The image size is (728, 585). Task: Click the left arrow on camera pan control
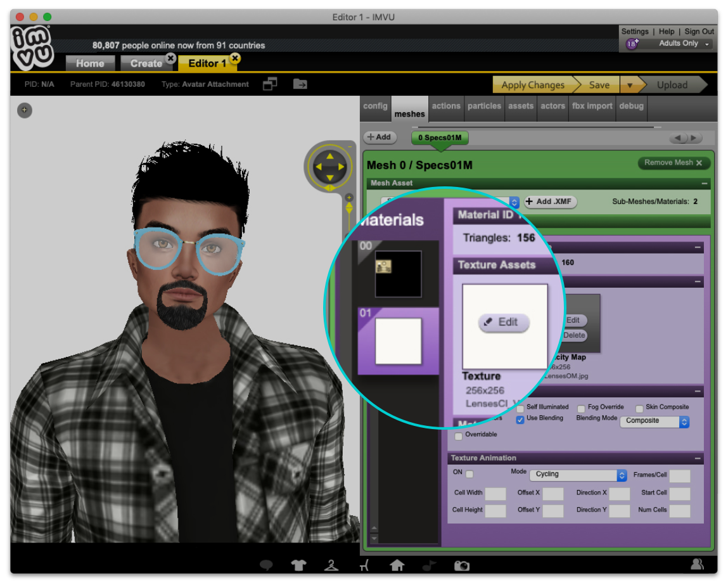[319, 167]
